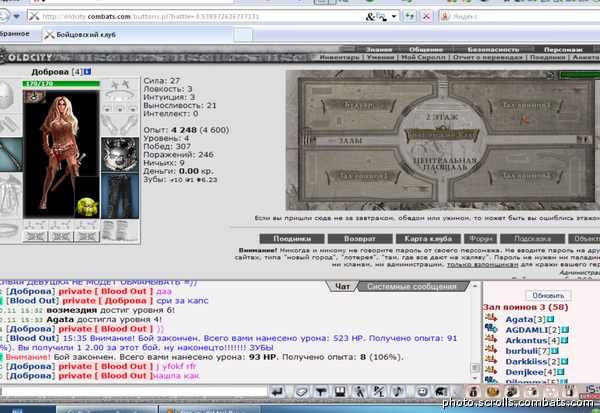The height and width of the screenshot is (413, 600).
Task: Click the empty body armor slot
Action: [11, 196]
